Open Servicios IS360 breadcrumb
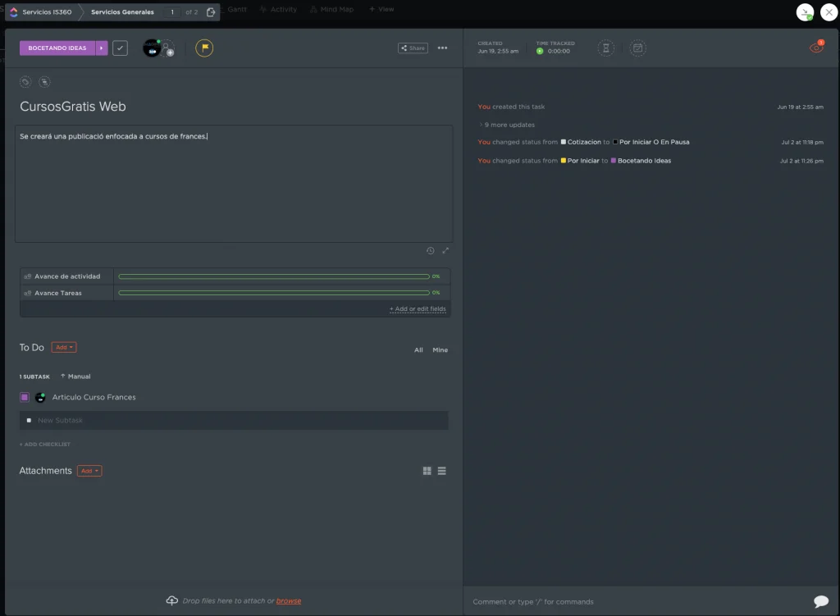Screen dimensions: 840x616 tap(47, 11)
